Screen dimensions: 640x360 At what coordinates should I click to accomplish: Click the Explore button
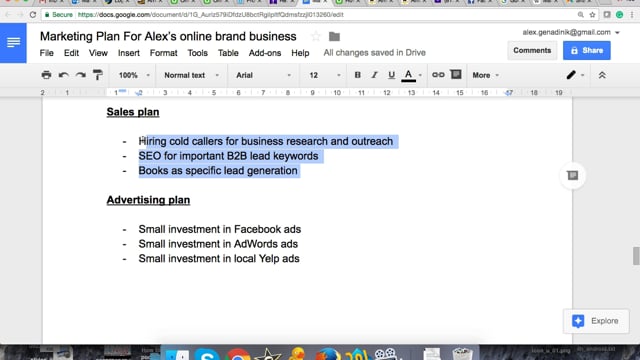pos(596,321)
